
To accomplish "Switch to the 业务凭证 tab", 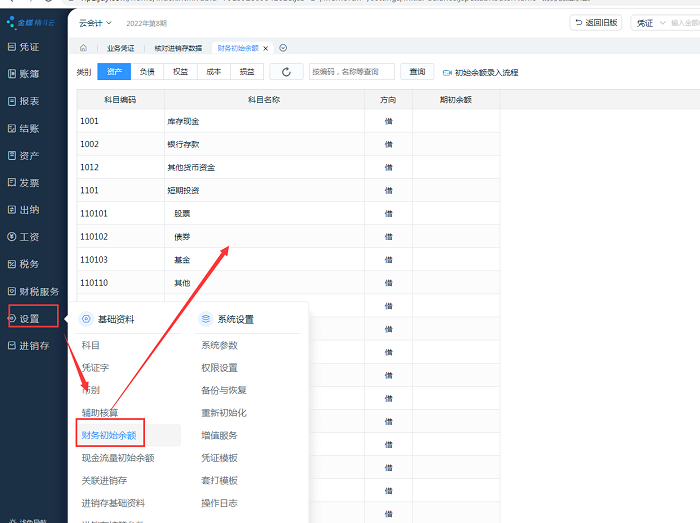I will click(x=120, y=48).
